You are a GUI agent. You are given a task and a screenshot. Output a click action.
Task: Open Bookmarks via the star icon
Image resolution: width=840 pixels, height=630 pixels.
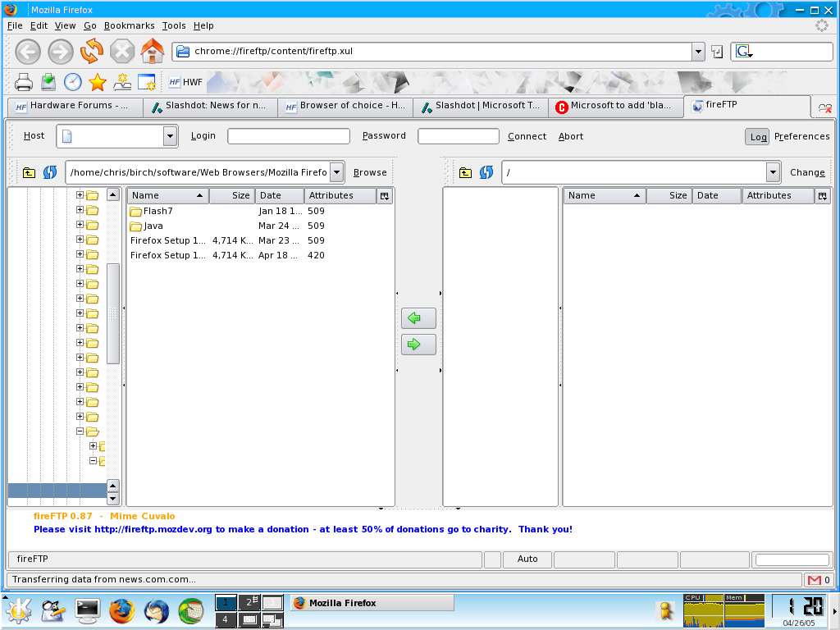click(x=98, y=82)
